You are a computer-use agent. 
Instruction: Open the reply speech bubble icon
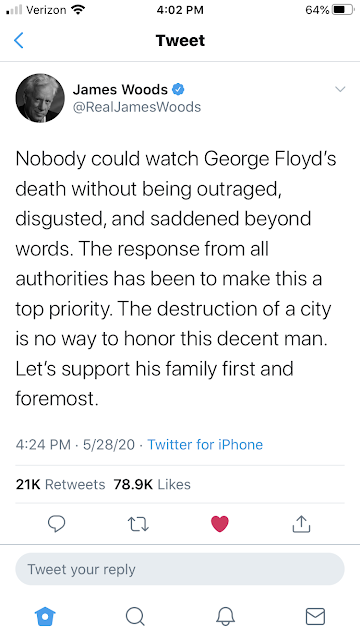click(56, 524)
